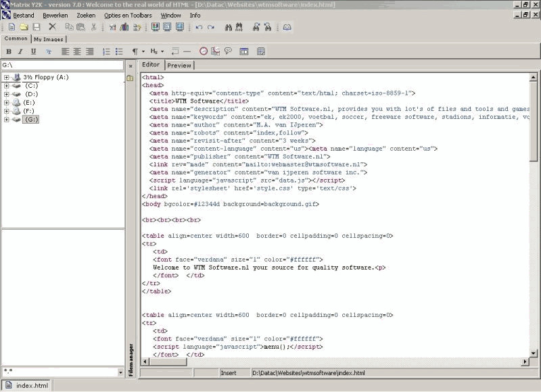Toggle bold formatting
Image resolution: width=541 pixels, height=392 pixels.
pos(9,51)
